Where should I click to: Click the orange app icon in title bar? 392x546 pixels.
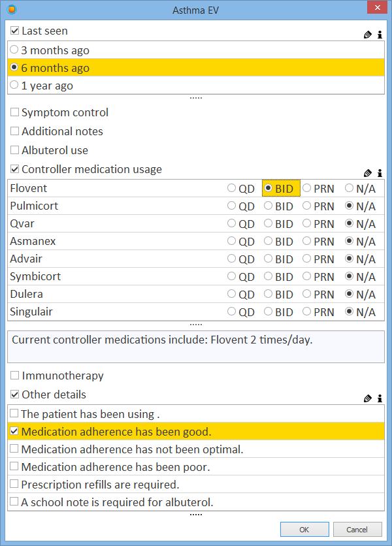12,9
